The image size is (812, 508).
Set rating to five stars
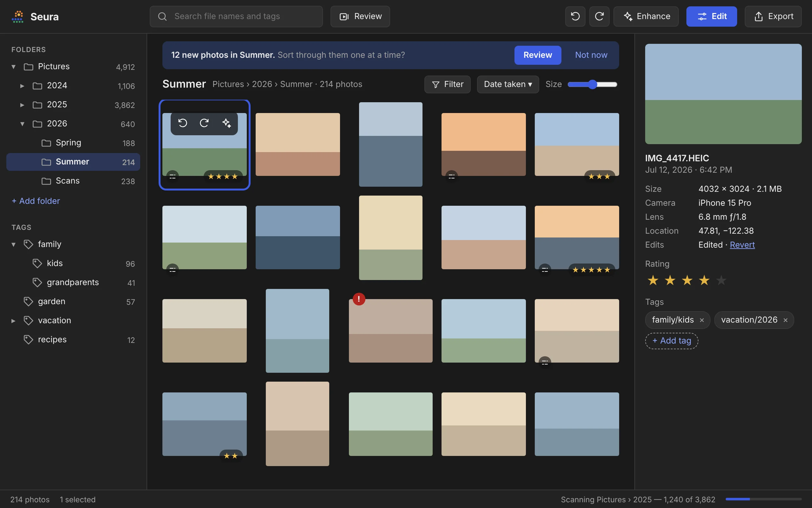pos(721,280)
